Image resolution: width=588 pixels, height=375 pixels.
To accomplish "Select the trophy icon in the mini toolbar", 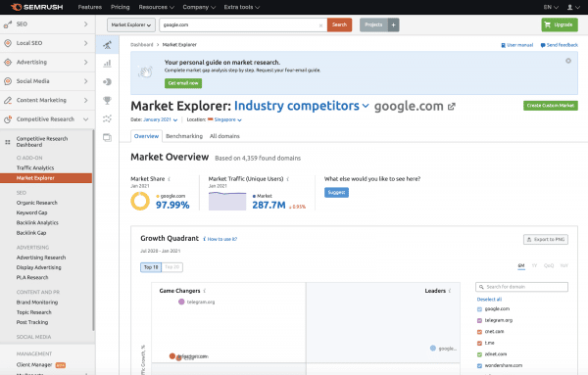I will 107,101.
